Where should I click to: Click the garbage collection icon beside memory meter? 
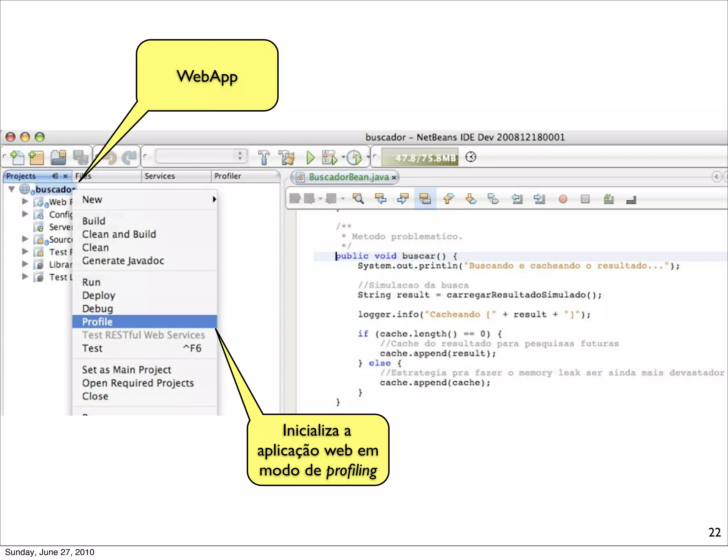[x=471, y=157]
